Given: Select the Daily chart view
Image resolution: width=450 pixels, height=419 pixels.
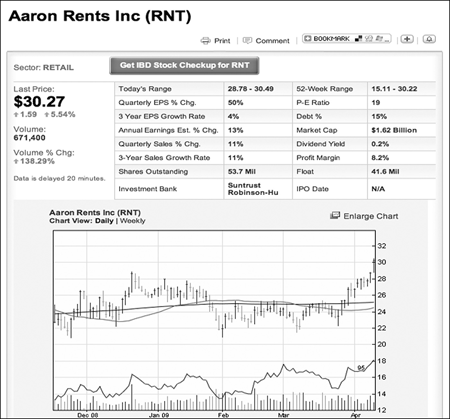Looking at the screenshot, I should pyautogui.click(x=104, y=221).
